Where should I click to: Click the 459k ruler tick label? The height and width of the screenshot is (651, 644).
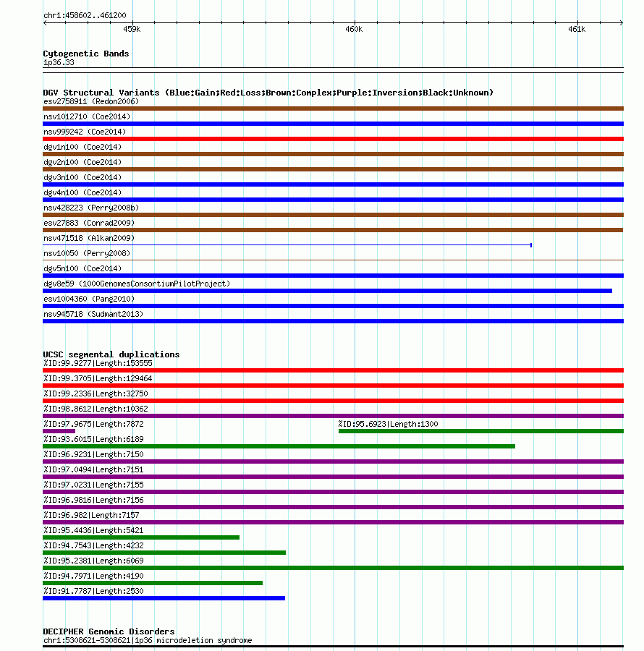pyautogui.click(x=132, y=29)
